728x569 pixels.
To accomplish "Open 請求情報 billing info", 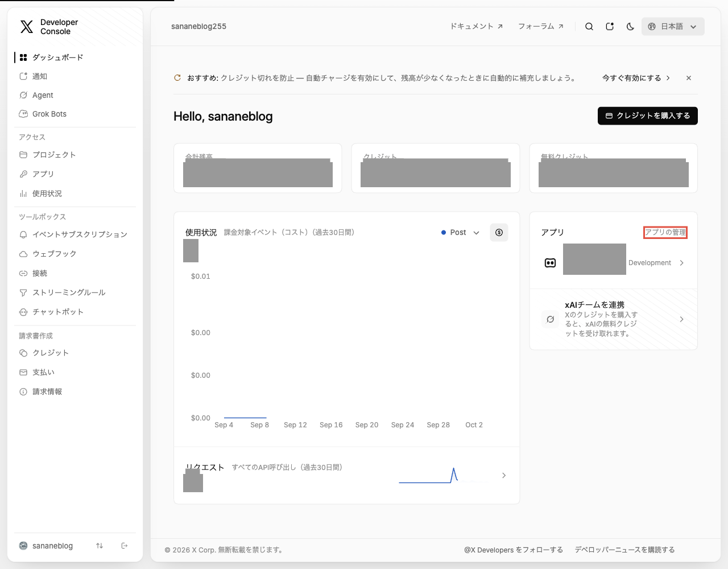I will pos(75,391).
